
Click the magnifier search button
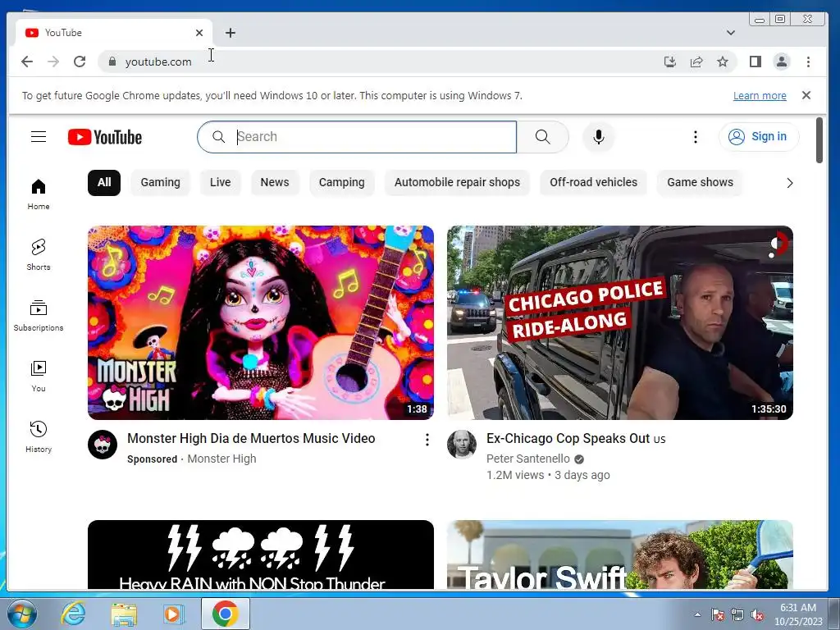543,137
